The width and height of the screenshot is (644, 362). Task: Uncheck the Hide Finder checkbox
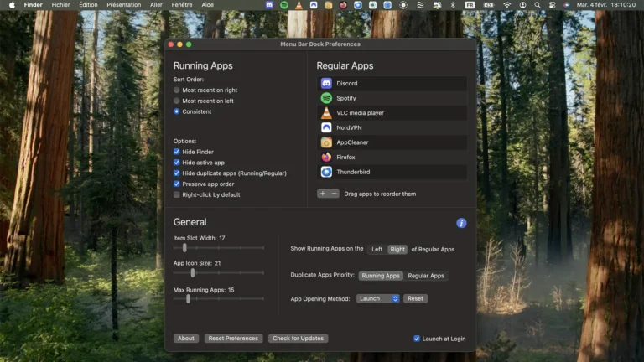(x=177, y=152)
